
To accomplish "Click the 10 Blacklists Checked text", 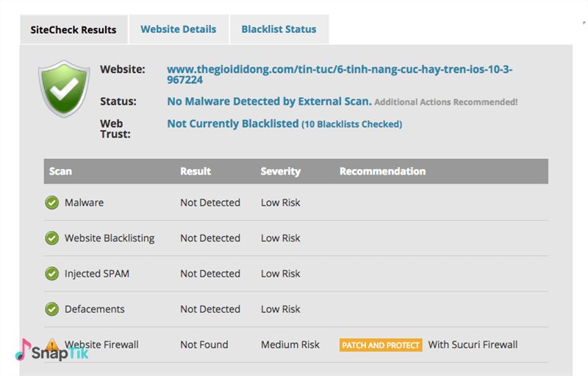I will pos(352,124).
